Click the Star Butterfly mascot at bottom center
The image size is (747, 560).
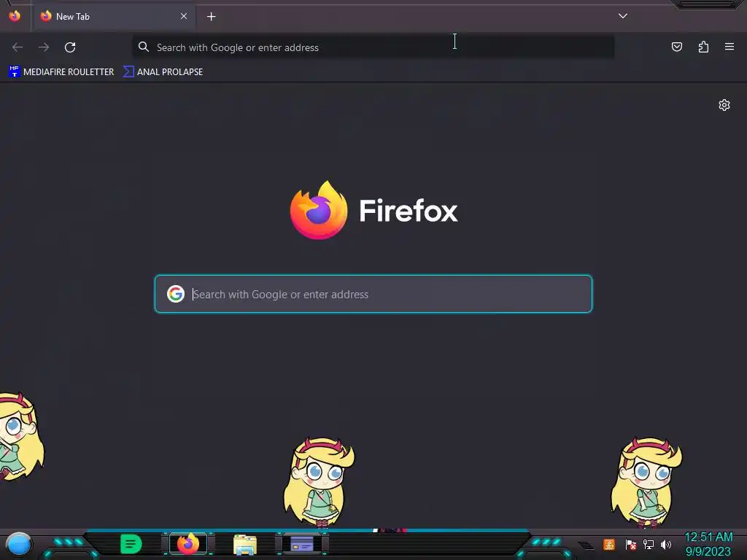(x=319, y=482)
